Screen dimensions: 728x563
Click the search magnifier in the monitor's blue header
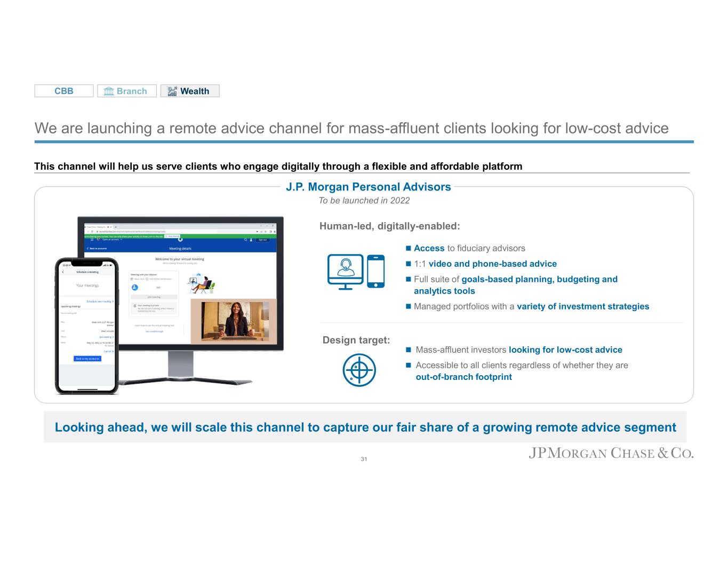(245, 240)
